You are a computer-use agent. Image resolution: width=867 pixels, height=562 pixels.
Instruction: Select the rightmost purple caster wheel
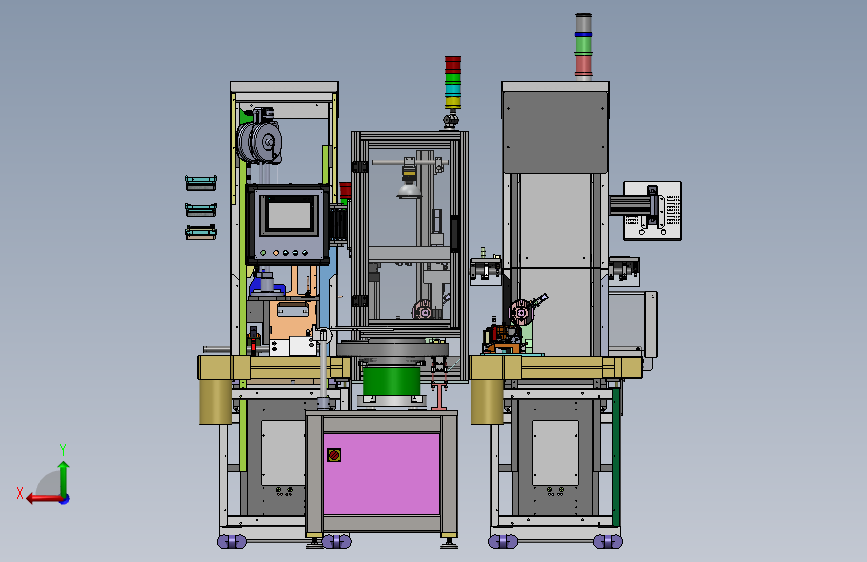click(x=608, y=542)
